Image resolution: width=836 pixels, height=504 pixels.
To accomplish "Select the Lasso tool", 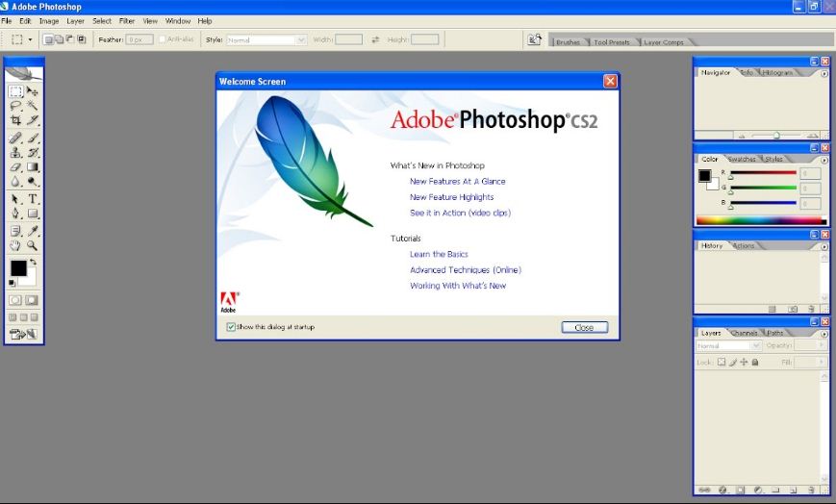I will 16,106.
